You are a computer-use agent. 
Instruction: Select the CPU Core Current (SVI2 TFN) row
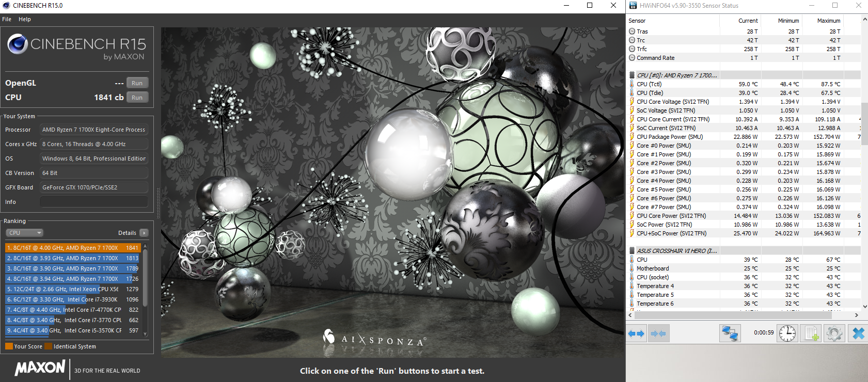pyautogui.click(x=744, y=119)
